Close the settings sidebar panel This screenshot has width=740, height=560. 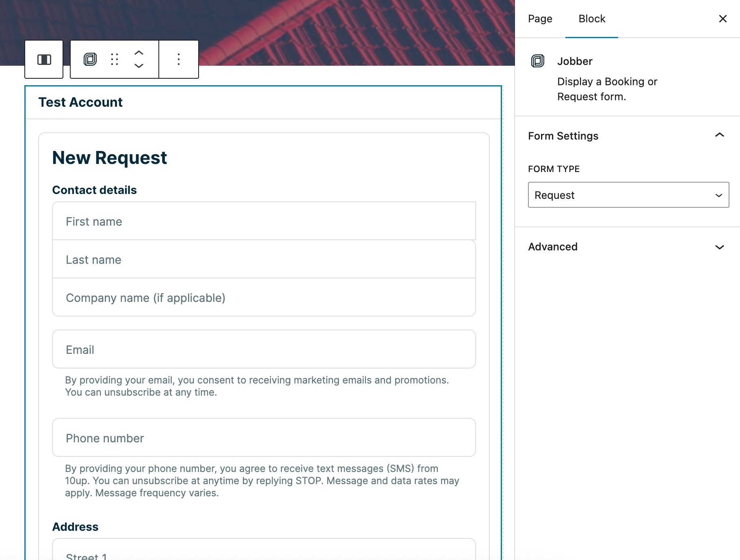[722, 19]
